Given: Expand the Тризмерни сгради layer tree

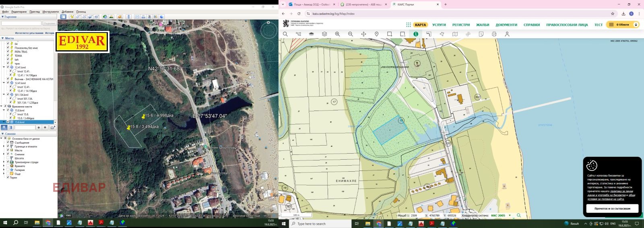Looking at the screenshot, I should [x=4, y=162].
